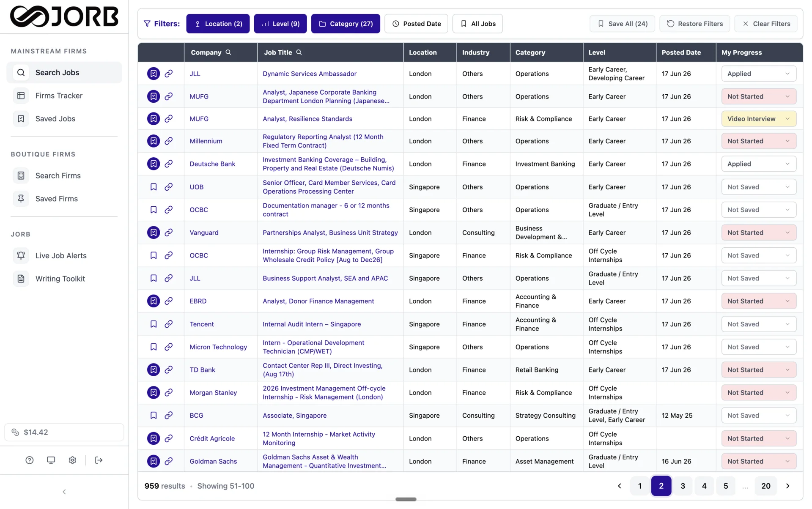This screenshot has height=509, width=812.
Task: Sort by the Posted Date column header
Action: (x=681, y=52)
